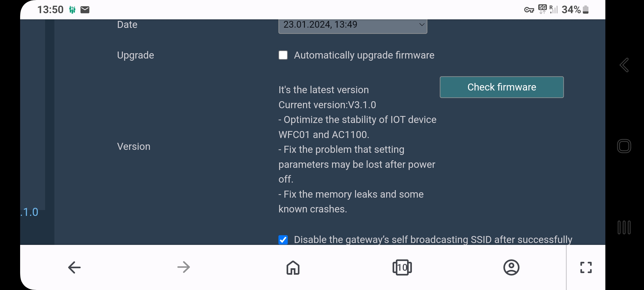Click the Check firmware button
The height and width of the screenshot is (290, 644).
(502, 87)
